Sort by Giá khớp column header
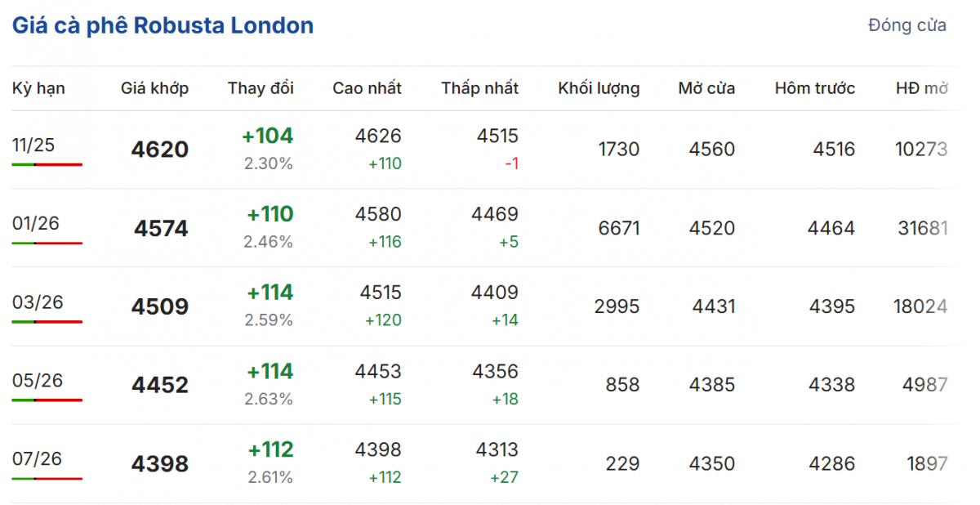 (154, 88)
